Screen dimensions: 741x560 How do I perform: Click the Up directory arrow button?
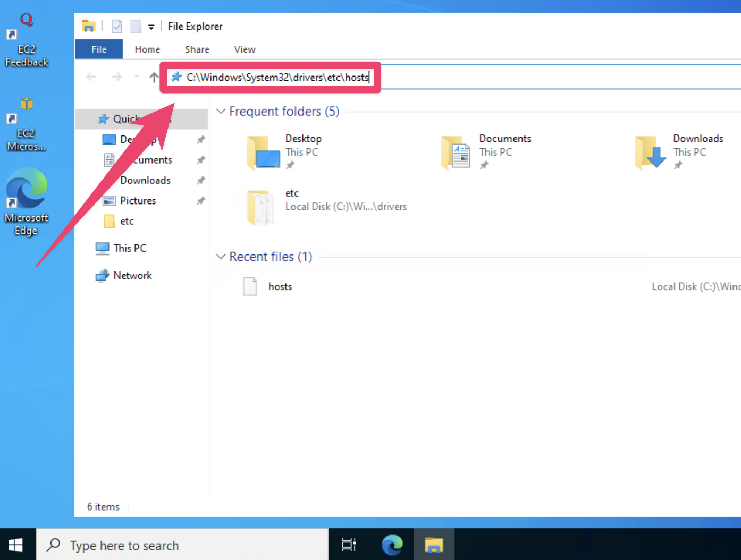154,78
